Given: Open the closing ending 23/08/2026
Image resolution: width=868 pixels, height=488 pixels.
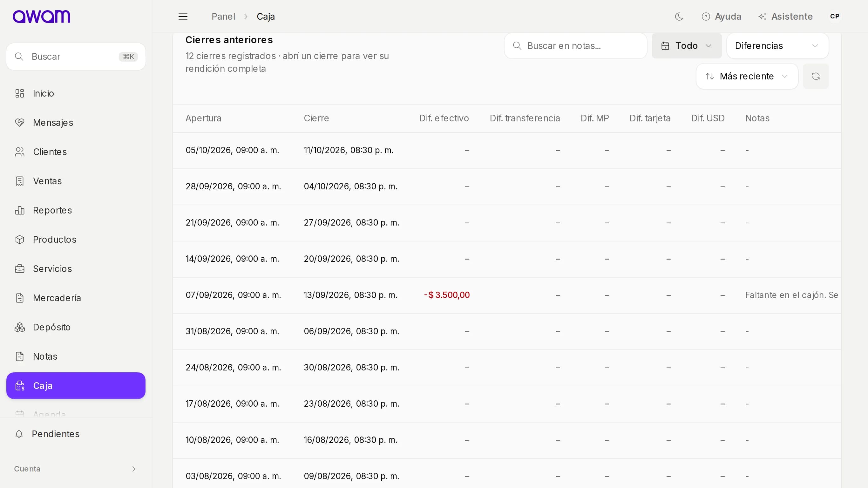Looking at the screenshot, I should point(507,404).
